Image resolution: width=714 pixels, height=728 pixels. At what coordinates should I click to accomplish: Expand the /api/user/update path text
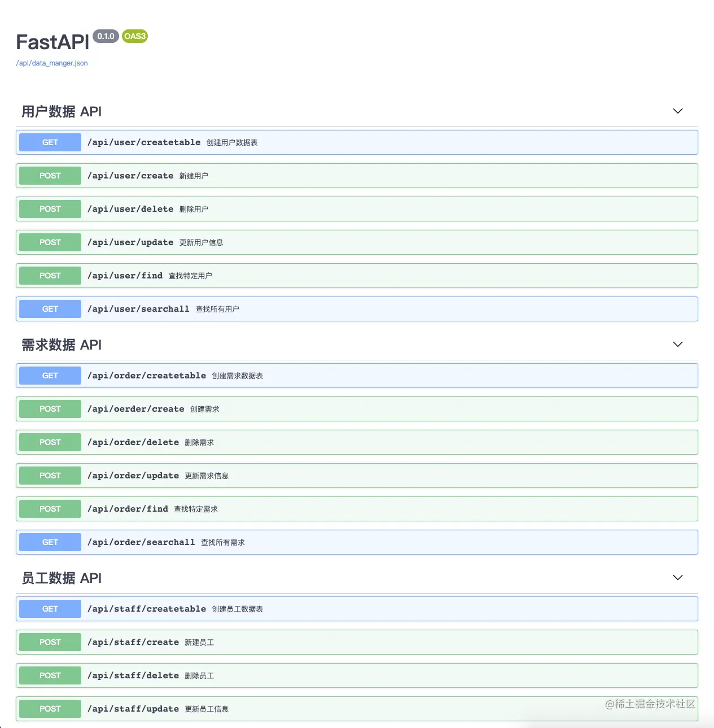(x=130, y=242)
